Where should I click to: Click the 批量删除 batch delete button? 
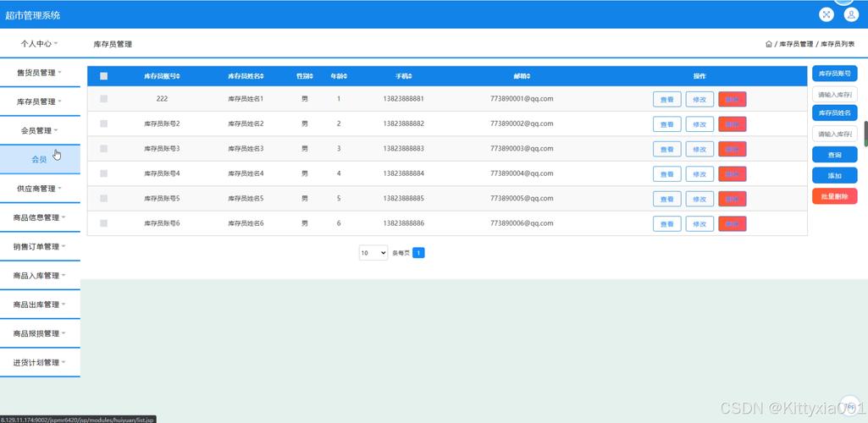pos(835,196)
